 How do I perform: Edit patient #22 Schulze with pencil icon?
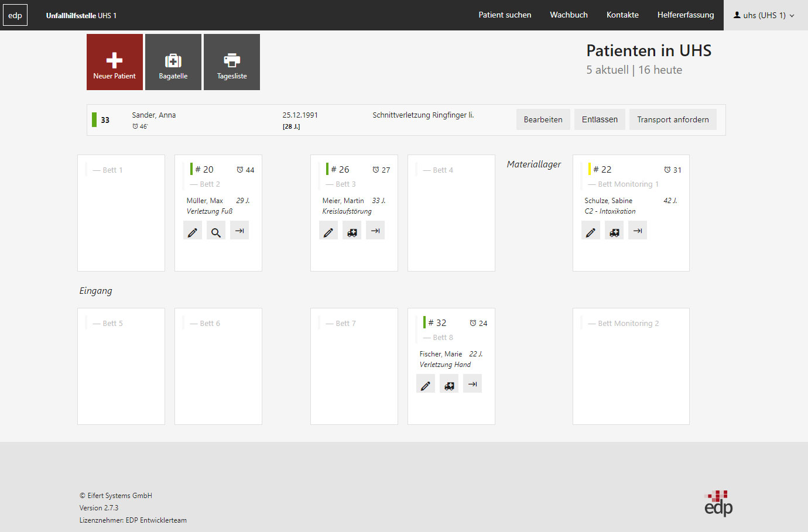[591, 231]
